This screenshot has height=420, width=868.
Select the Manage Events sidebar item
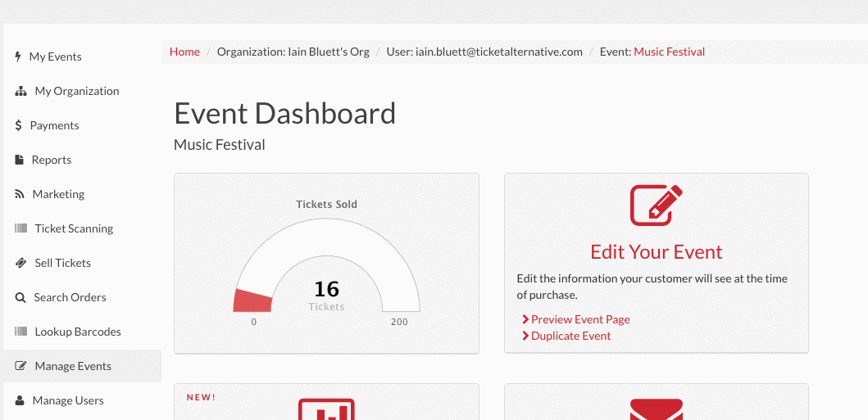pos(83,366)
